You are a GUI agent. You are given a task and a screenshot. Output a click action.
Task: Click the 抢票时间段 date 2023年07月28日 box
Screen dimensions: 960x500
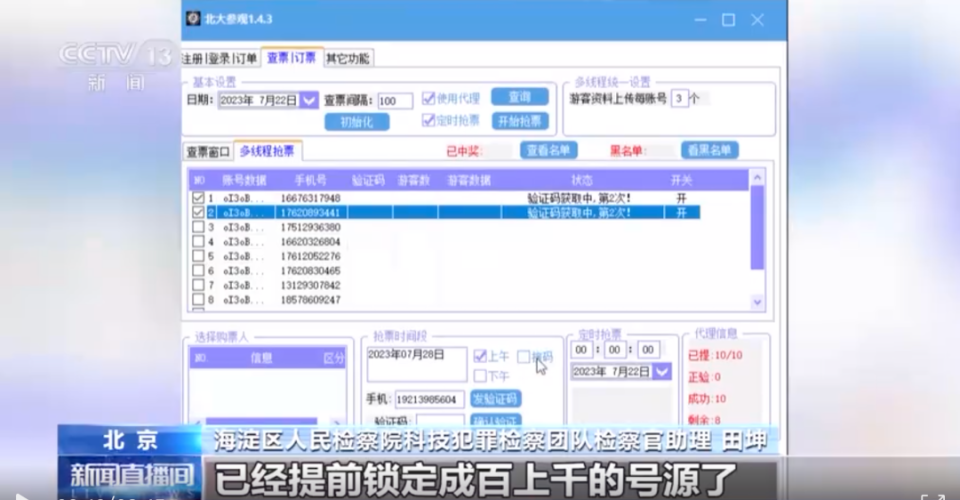pyautogui.click(x=416, y=364)
